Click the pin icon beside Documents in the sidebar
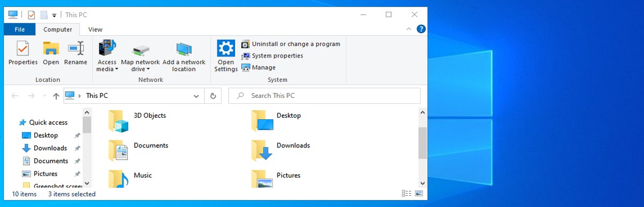This screenshot has height=207, width=644. click(77, 161)
